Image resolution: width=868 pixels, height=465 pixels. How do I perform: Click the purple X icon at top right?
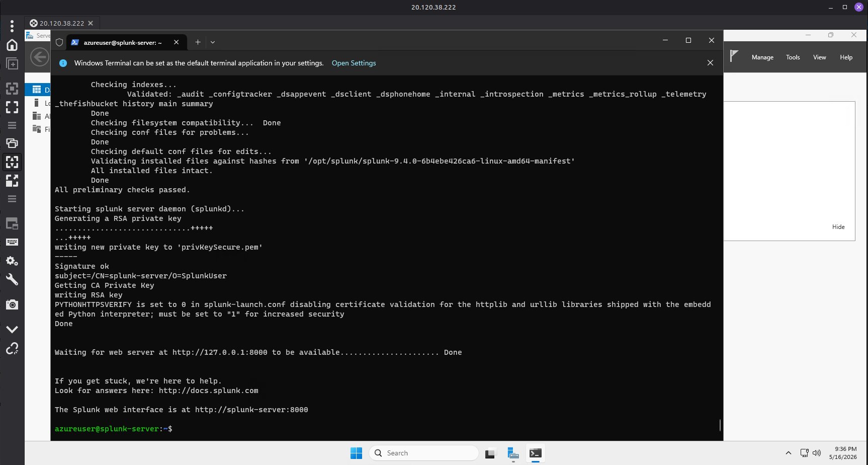pyautogui.click(x=859, y=7)
